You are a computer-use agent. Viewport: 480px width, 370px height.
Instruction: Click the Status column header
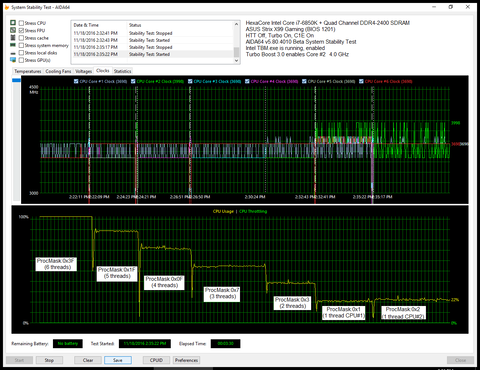point(180,25)
